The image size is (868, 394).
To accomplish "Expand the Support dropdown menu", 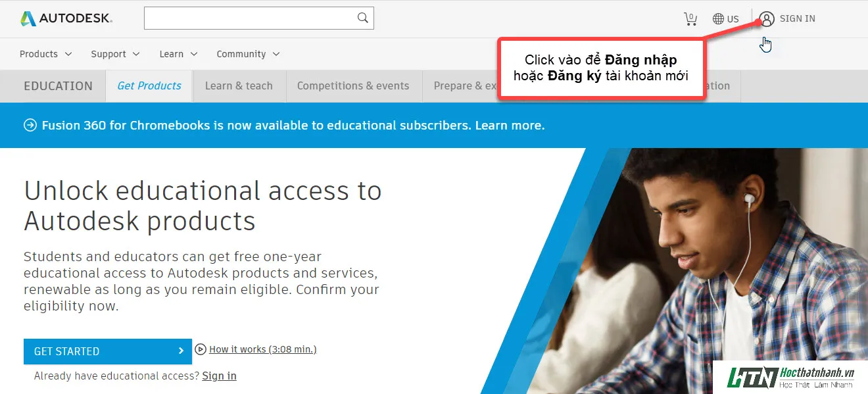I will click(x=115, y=54).
